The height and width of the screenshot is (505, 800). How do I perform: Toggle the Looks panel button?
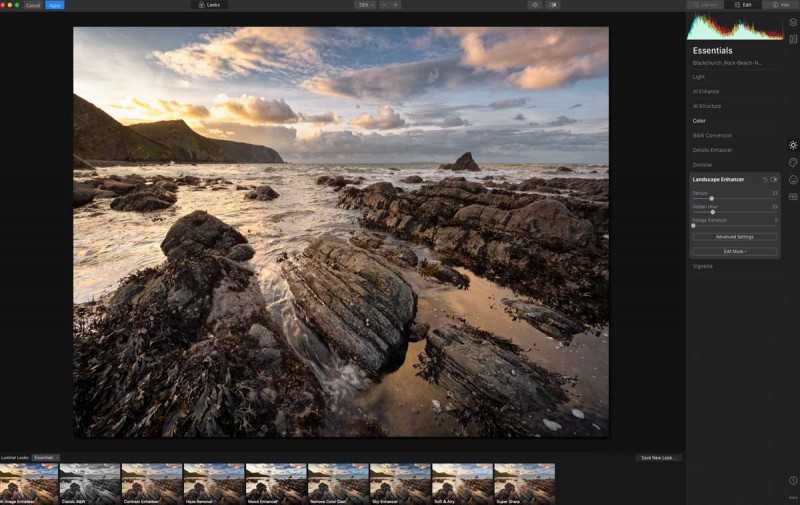tap(209, 5)
